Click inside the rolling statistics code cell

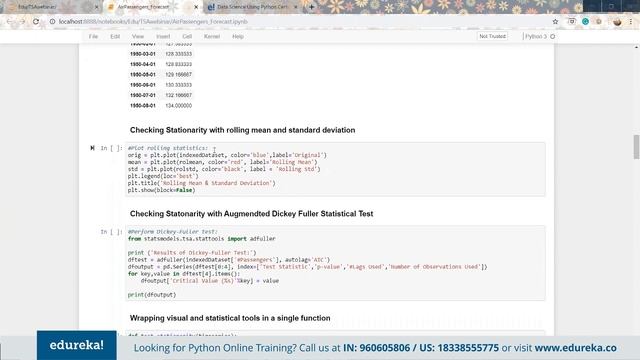335,169
